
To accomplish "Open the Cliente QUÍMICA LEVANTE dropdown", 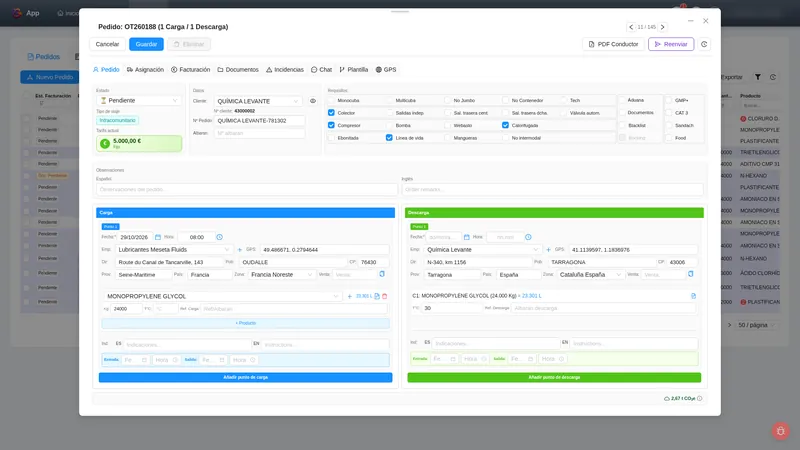I will coord(258,101).
